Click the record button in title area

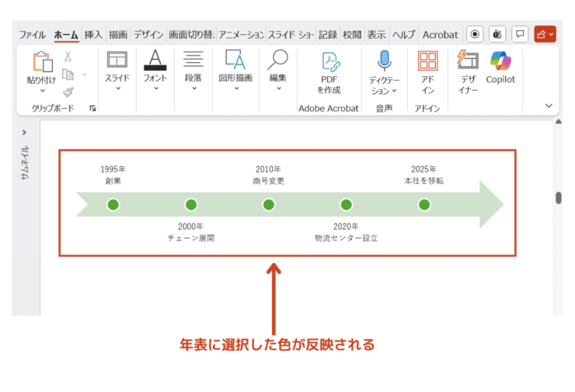click(475, 34)
